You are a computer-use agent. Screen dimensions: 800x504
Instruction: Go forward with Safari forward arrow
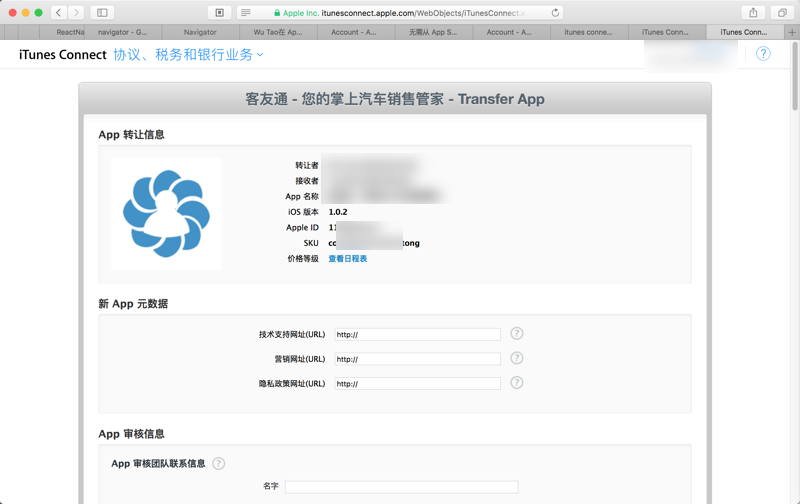[76, 13]
